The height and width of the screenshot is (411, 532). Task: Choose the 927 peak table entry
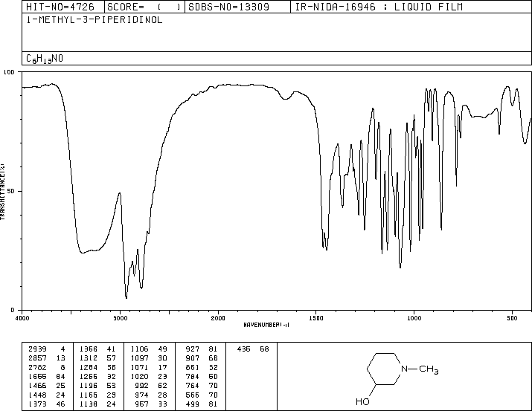[193, 349]
